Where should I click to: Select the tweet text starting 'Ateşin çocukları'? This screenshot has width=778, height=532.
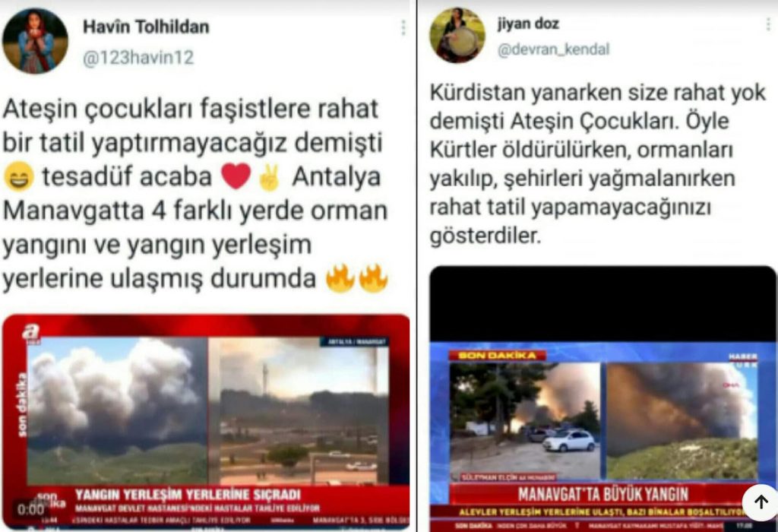[x=195, y=194]
